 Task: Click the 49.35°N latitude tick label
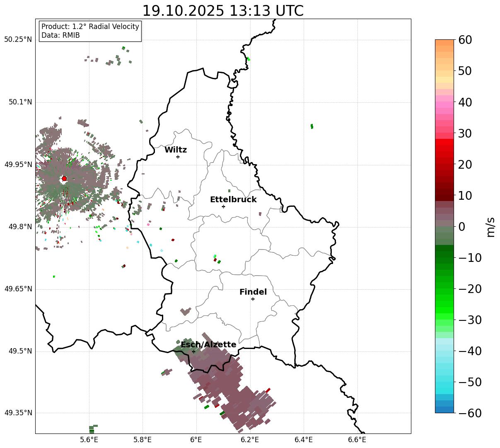(18, 413)
